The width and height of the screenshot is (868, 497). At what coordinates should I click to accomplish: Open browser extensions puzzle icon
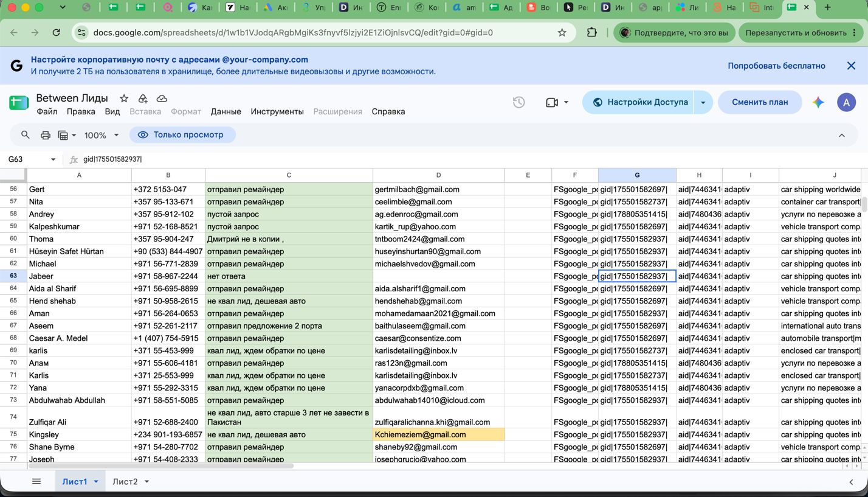[591, 33]
